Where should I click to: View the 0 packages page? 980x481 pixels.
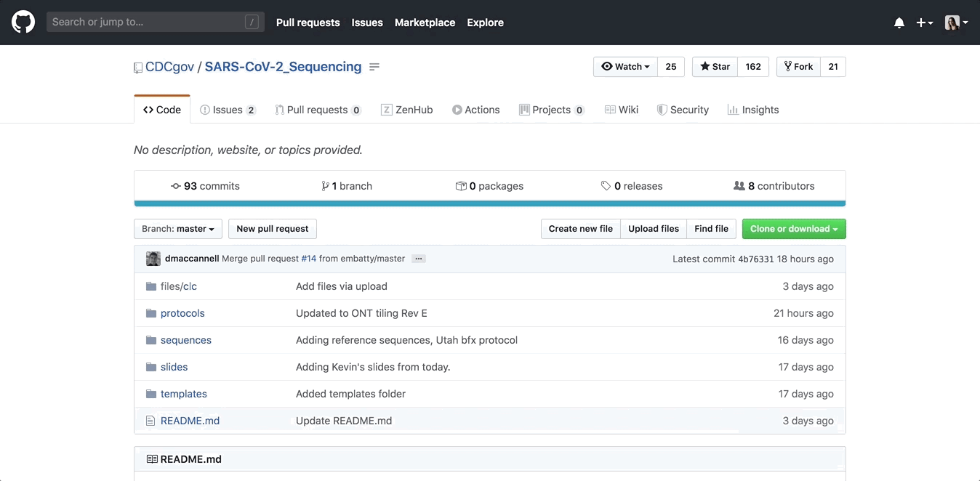[489, 186]
